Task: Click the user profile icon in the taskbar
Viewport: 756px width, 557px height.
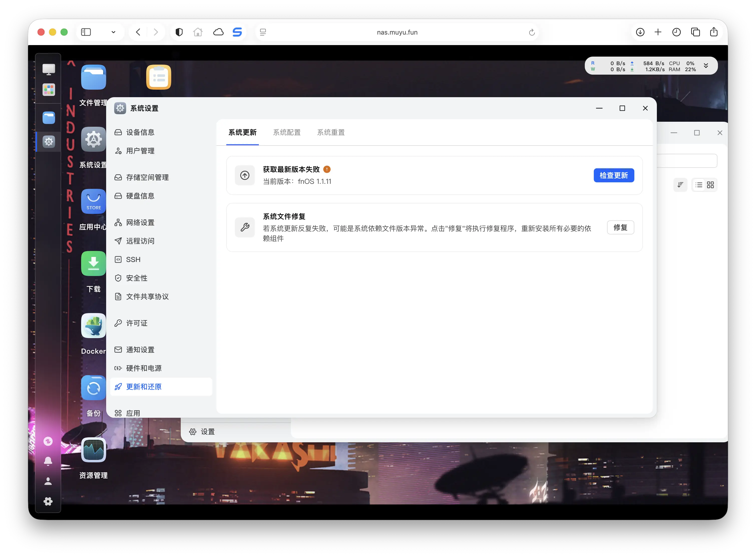Action: 48,481
